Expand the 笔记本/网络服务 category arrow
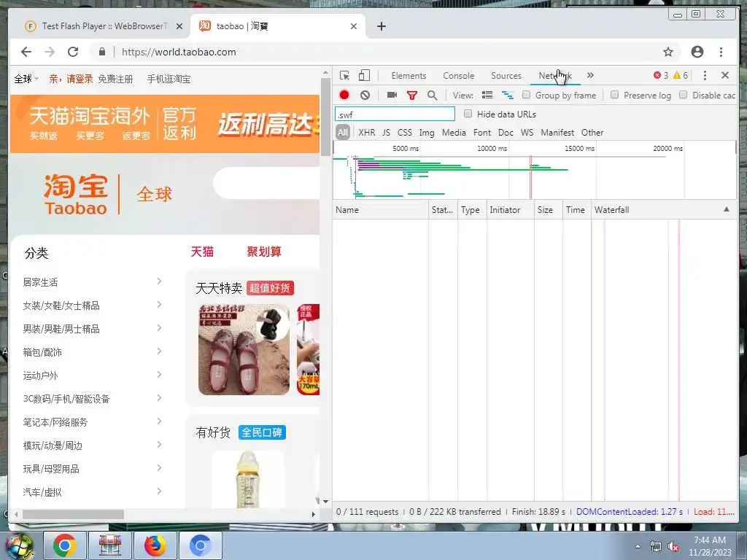 point(160,421)
